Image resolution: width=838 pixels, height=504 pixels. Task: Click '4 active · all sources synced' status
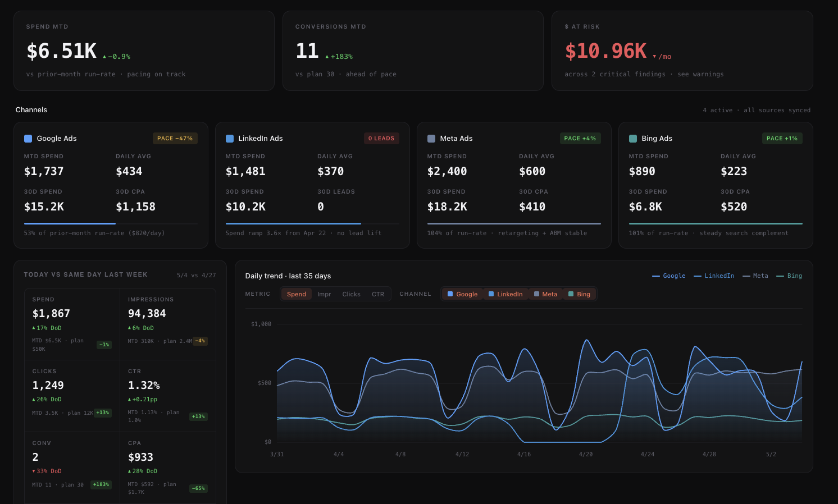757,110
